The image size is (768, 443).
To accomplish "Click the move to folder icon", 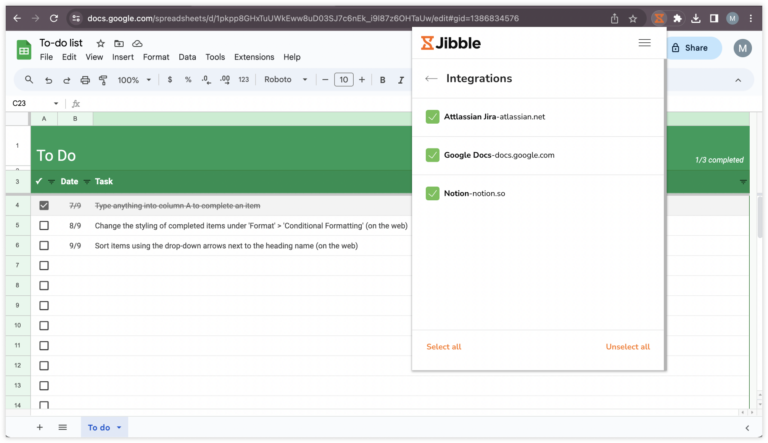I will (x=119, y=44).
